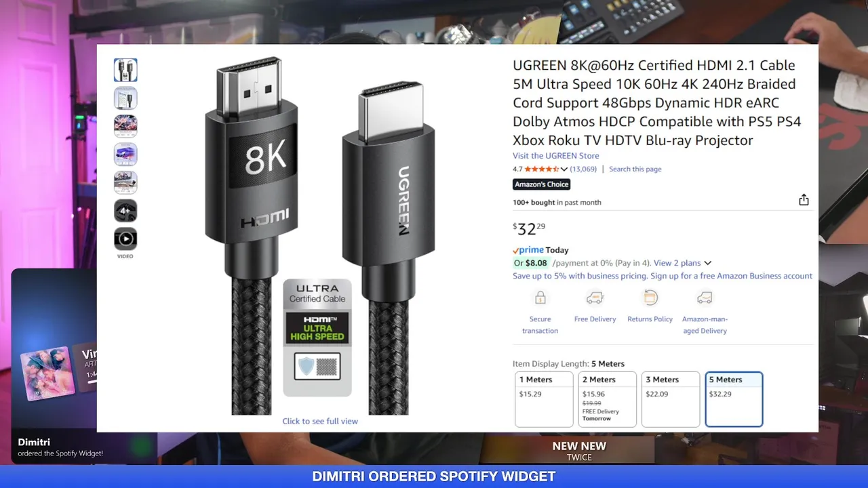Screen dimensions: 868x488
Task: Open the 13,069 ratings link
Action: (583, 169)
